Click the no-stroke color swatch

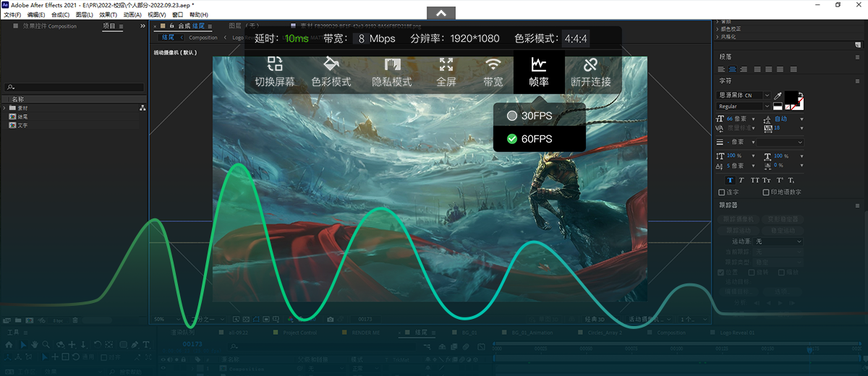point(798,105)
